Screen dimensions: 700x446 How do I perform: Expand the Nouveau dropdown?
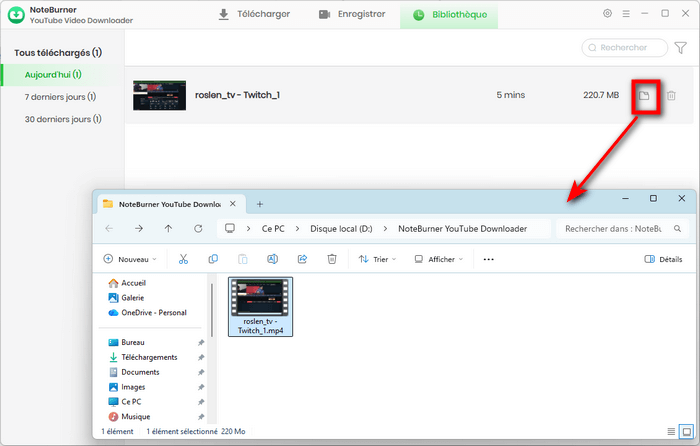click(x=130, y=259)
